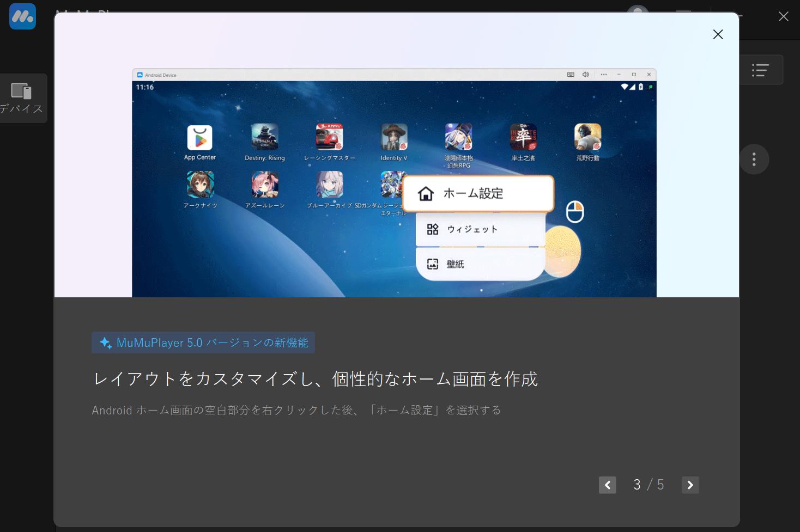Select the 荒野行動 game icon

587,137
